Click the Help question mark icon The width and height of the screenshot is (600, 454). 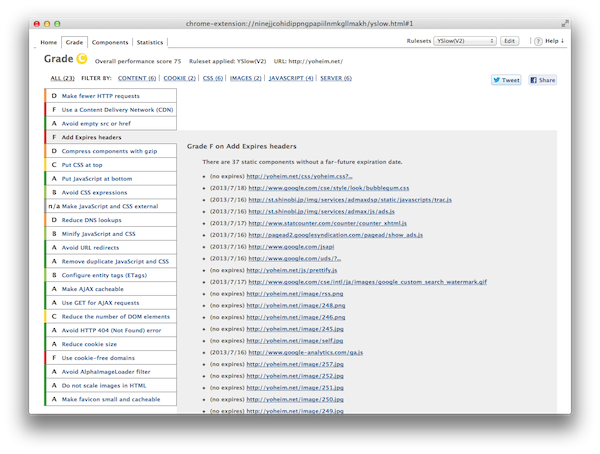(538, 41)
